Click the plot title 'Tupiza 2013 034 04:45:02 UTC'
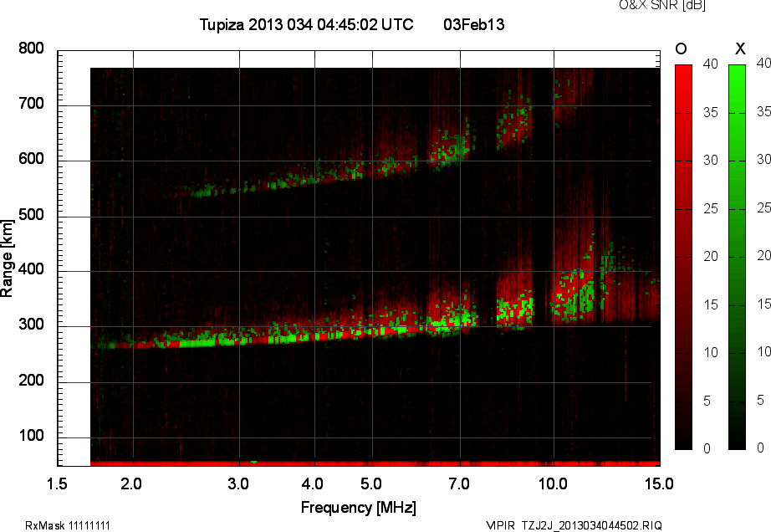The image size is (771, 532). tap(306, 24)
